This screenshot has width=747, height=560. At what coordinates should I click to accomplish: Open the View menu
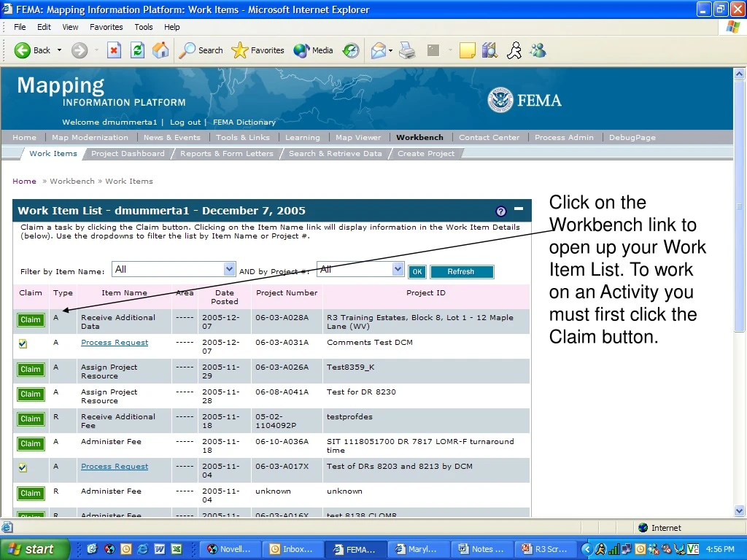tap(70, 27)
